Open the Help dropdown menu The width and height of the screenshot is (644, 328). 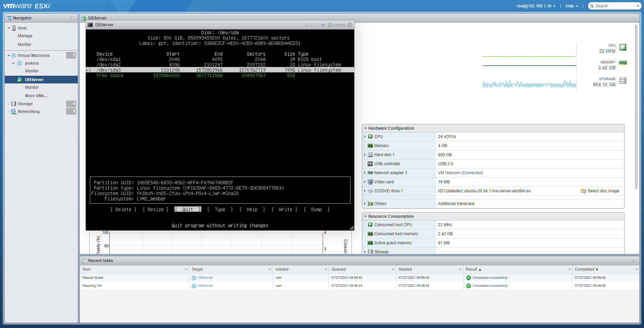(572, 6)
